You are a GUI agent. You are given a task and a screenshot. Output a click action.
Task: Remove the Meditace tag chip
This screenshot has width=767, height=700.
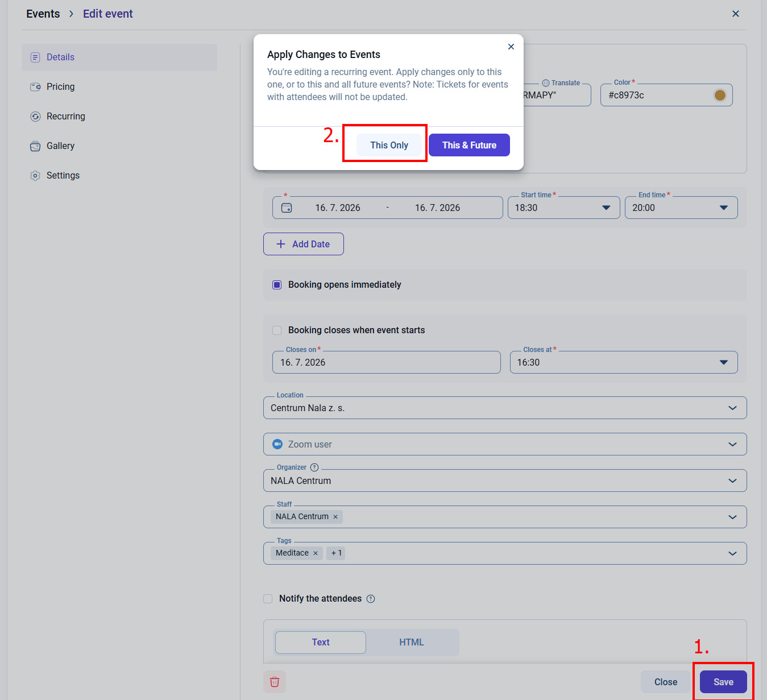click(316, 553)
